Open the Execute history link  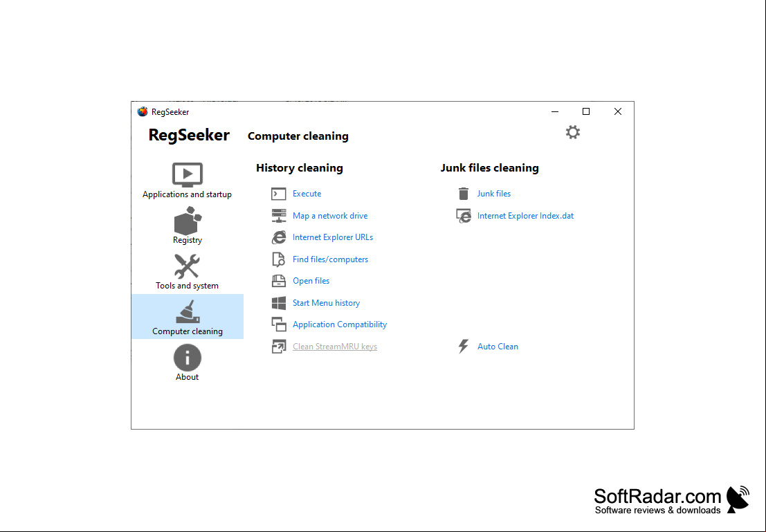pos(307,194)
